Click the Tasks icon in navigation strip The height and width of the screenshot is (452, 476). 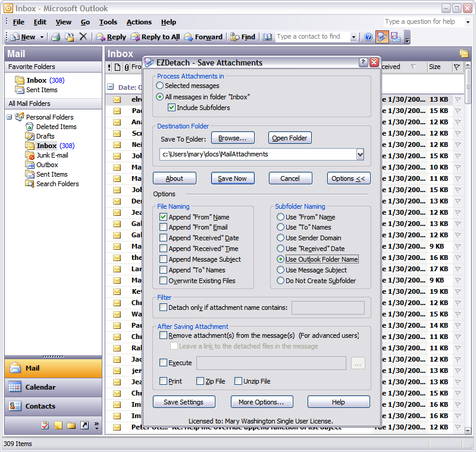coord(45,425)
